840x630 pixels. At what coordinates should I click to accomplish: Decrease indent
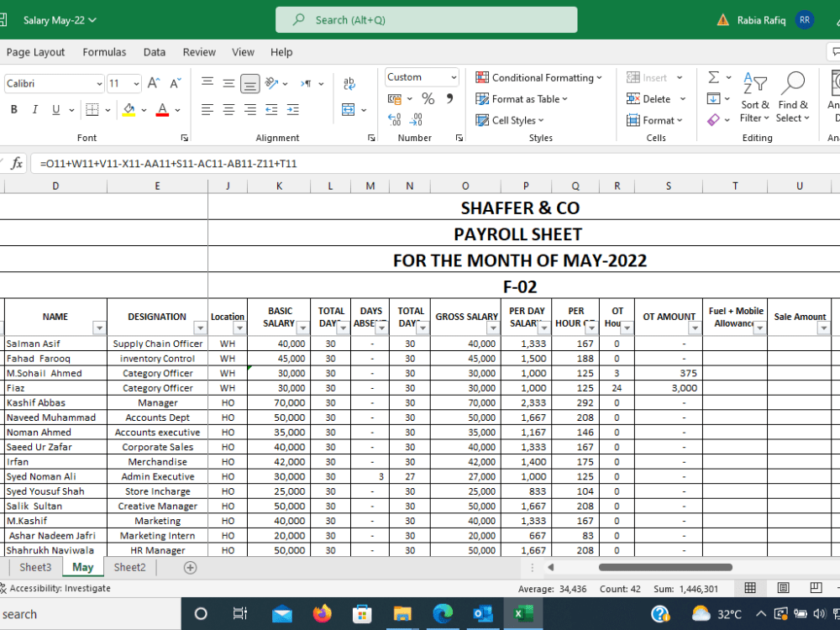coord(271,110)
